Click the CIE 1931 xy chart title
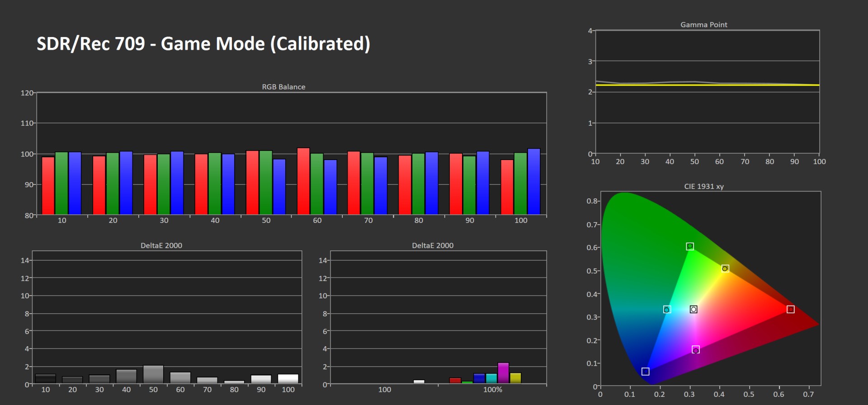 [703, 186]
